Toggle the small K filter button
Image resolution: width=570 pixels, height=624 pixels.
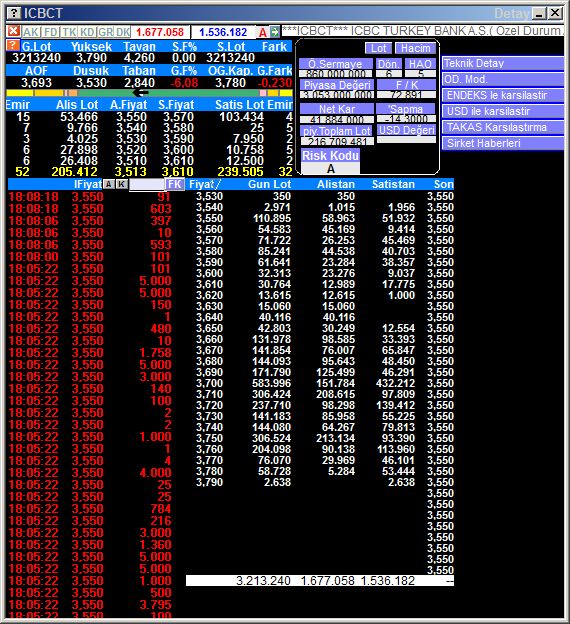tap(122, 184)
